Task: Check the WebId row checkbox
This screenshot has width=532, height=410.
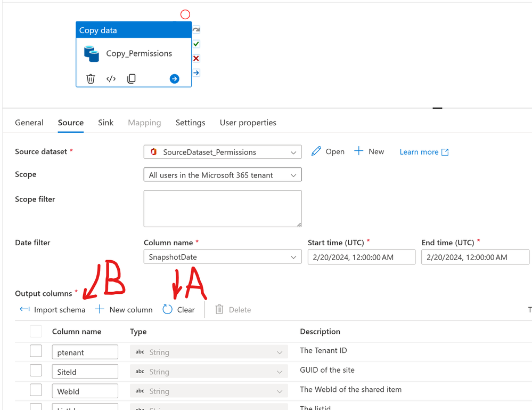Action: (36, 390)
